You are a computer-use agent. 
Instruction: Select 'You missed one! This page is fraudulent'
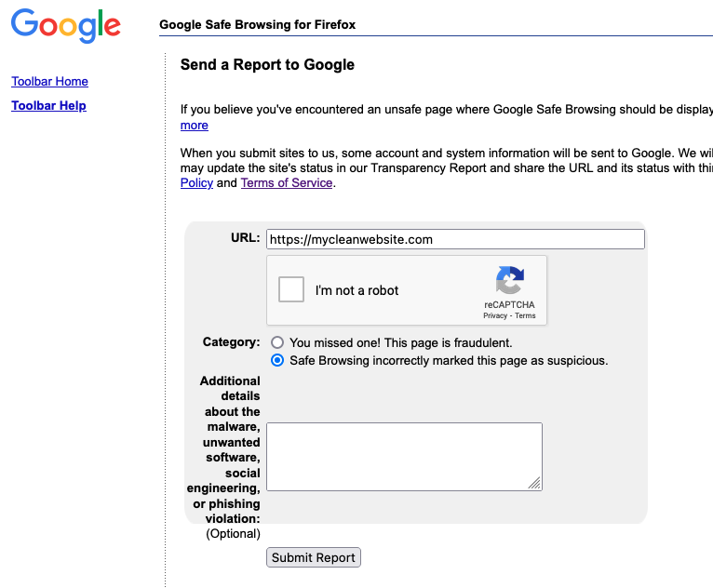(x=277, y=342)
